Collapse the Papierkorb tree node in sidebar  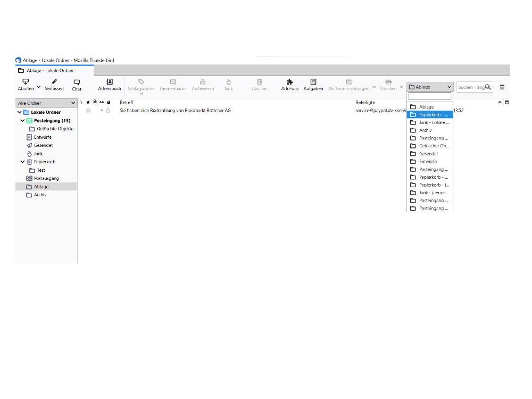click(x=22, y=162)
